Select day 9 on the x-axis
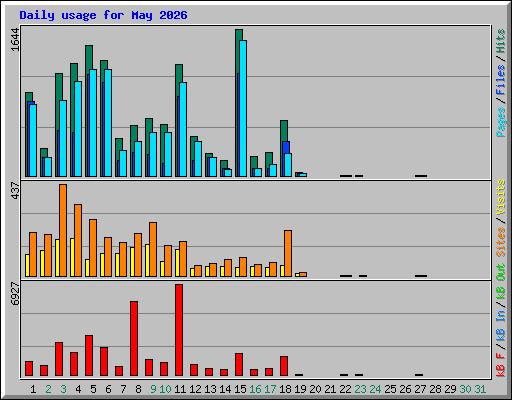This screenshot has height=400, width=512. [x=153, y=389]
